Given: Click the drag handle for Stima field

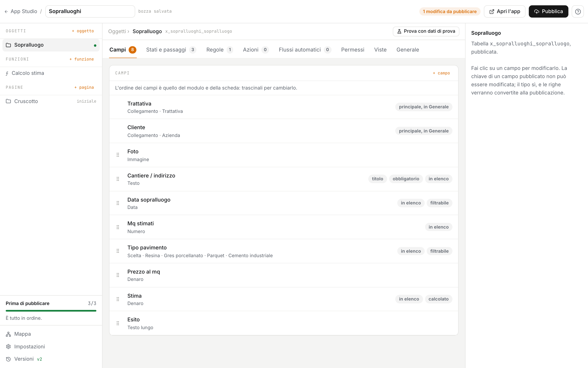Looking at the screenshot, I should click(118, 299).
